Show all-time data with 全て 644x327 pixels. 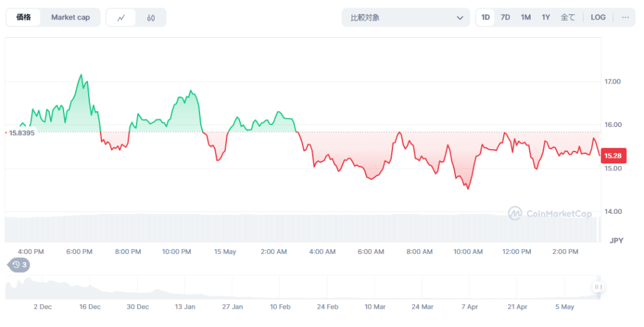coord(567,18)
